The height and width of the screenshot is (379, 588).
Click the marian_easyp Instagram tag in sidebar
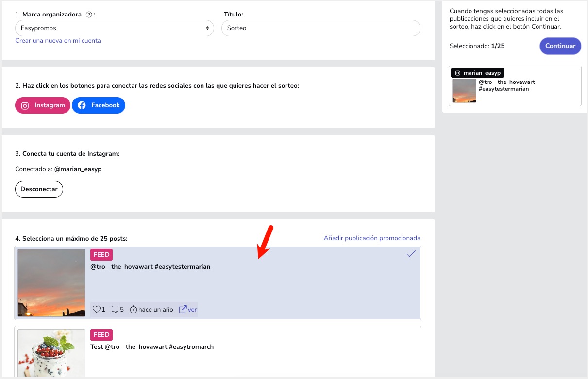[478, 73]
